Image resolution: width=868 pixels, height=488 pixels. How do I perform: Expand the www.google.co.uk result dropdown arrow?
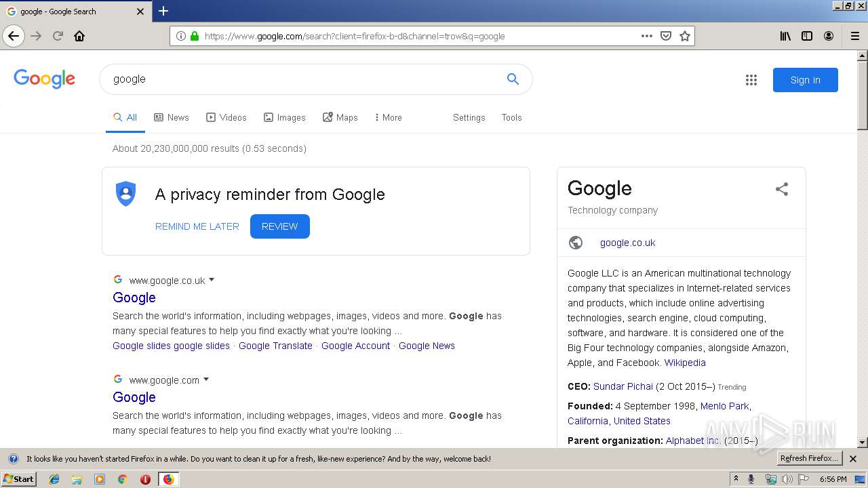pyautogui.click(x=212, y=280)
